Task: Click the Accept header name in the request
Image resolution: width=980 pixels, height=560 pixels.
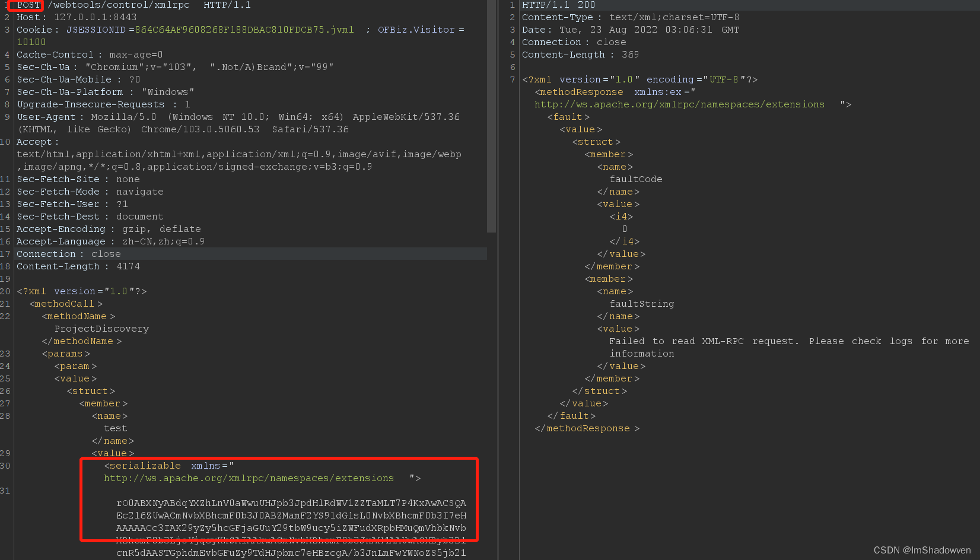Action: coord(34,142)
